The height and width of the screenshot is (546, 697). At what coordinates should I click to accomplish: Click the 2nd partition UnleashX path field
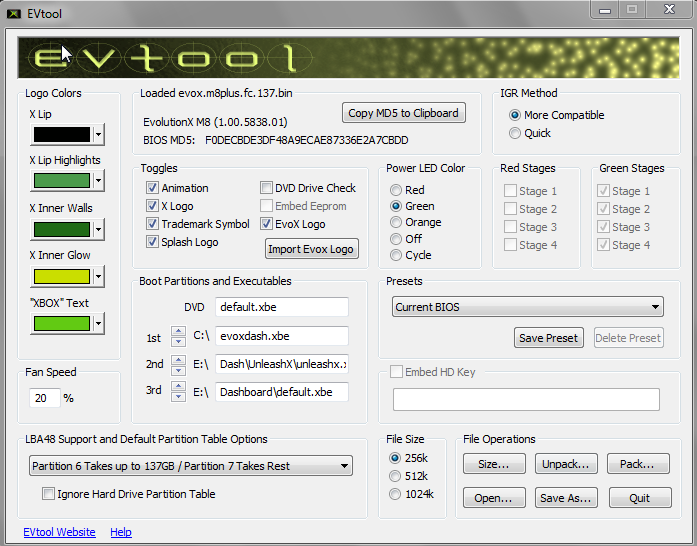(282, 364)
